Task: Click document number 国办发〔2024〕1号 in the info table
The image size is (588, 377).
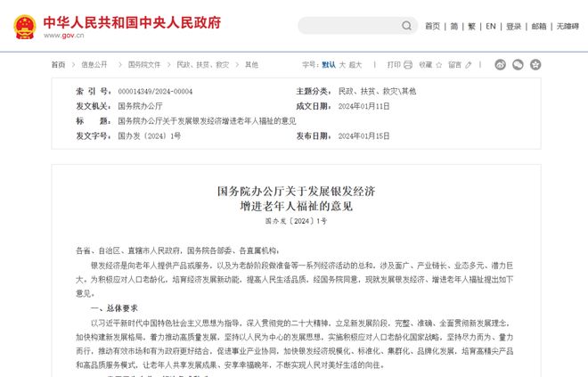Action: (150, 136)
